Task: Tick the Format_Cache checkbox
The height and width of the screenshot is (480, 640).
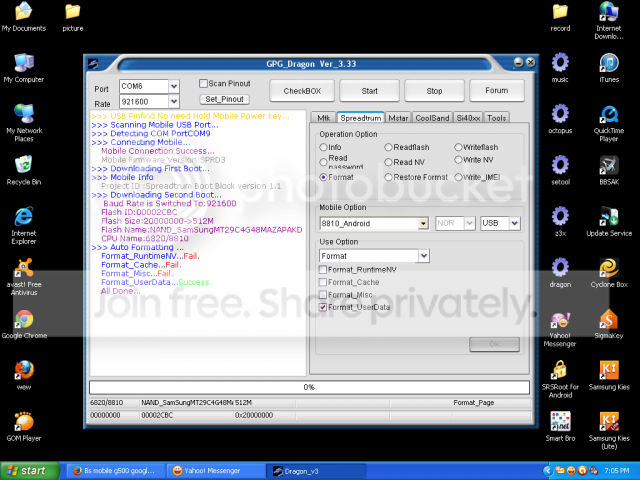Action: pyautogui.click(x=323, y=282)
